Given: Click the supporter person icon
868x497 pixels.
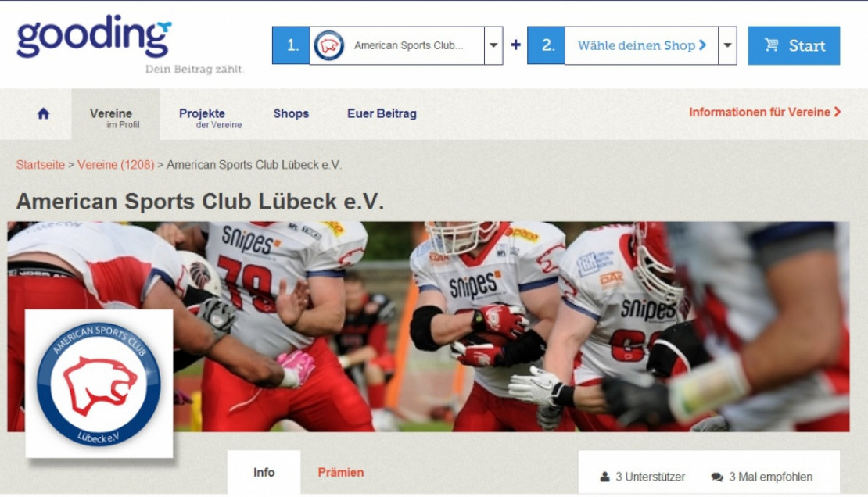Looking at the screenshot, I should (x=604, y=477).
